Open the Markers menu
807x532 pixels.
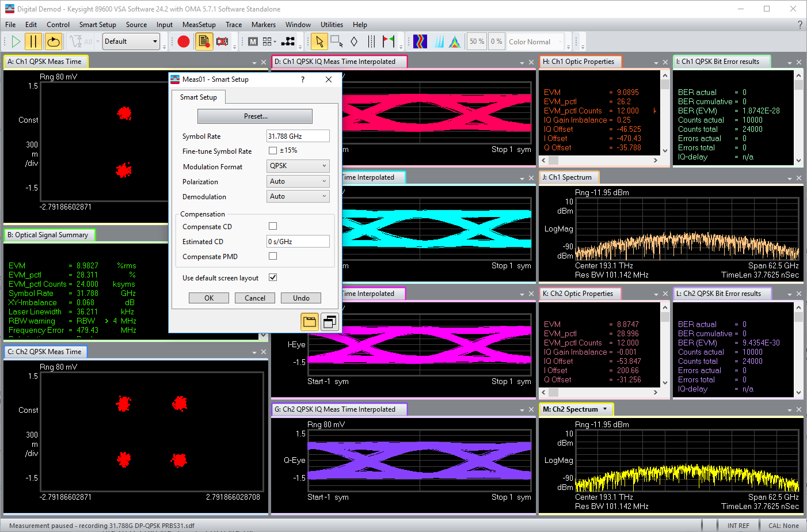[264, 25]
